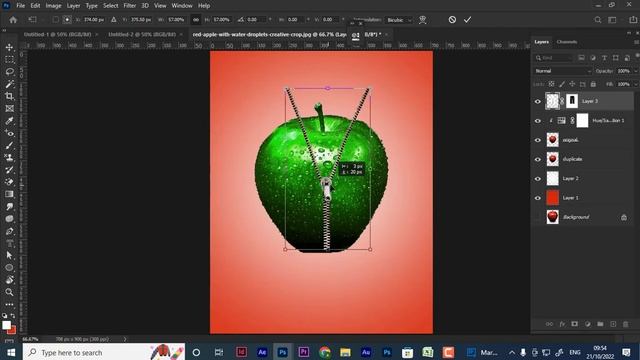Select the Magic Wand tool
Screen dimensions: 640x360
[x=9, y=84]
